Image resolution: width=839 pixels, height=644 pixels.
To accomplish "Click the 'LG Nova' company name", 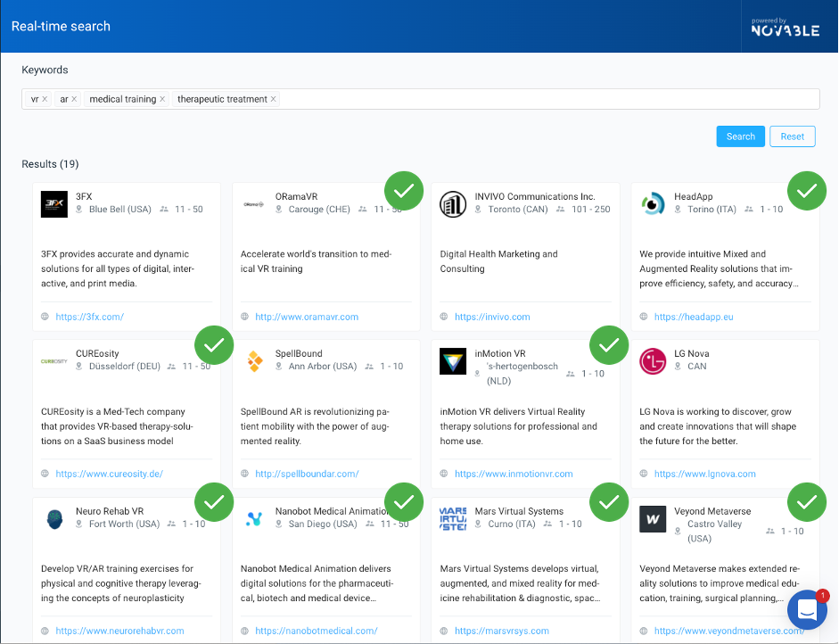I will pyautogui.click(x=691, y=353).
